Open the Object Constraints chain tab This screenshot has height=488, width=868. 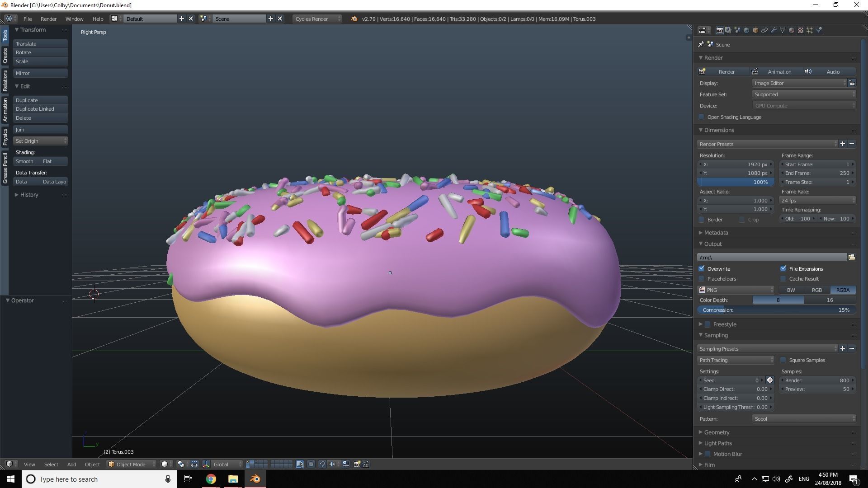pyautogui.click(x=764, y=30)
